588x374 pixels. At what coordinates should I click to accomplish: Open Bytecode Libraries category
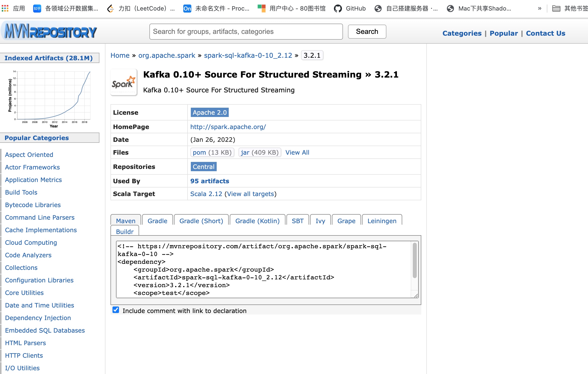(33, 205)
